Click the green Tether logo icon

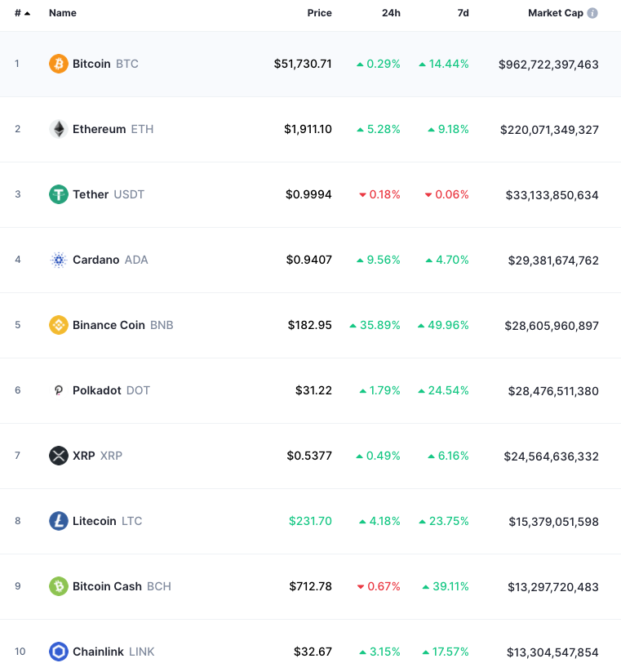pos(59,194)
